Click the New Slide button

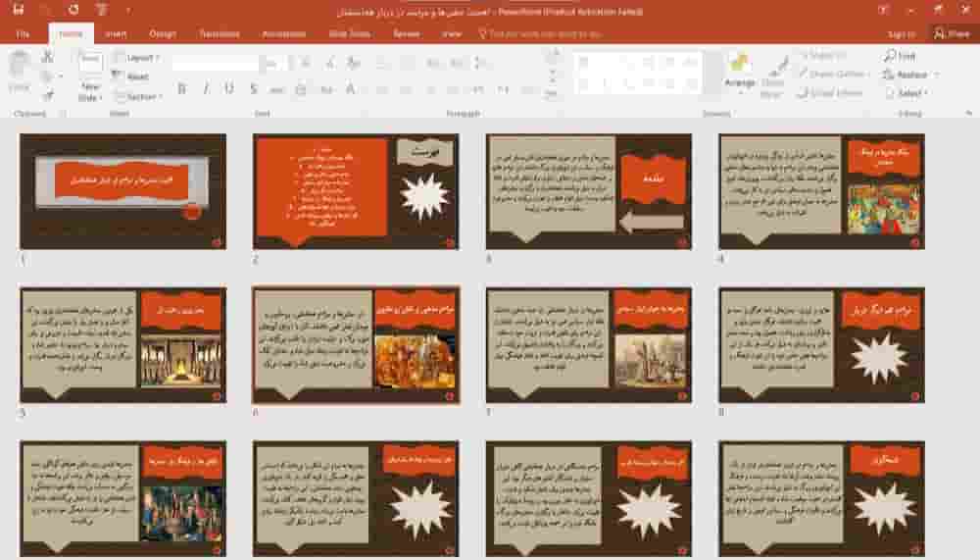click(89, 77)
